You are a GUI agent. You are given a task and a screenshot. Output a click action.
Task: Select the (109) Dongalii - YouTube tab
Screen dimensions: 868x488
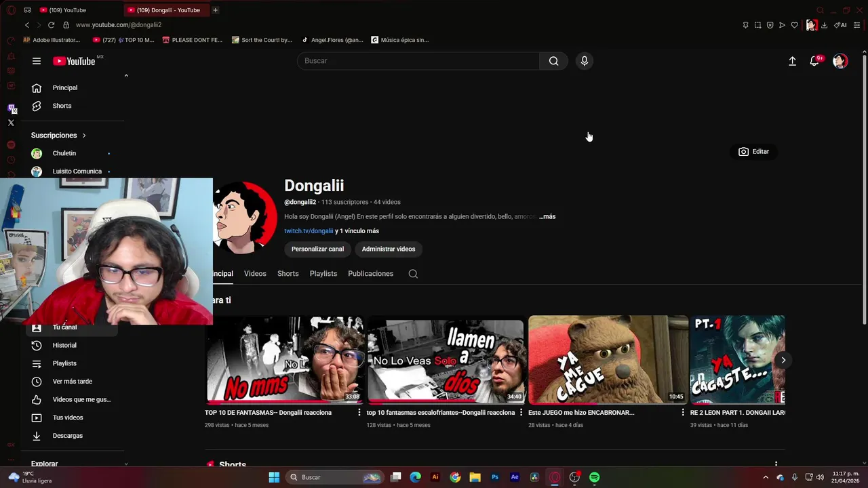click(x=168, y=10)
